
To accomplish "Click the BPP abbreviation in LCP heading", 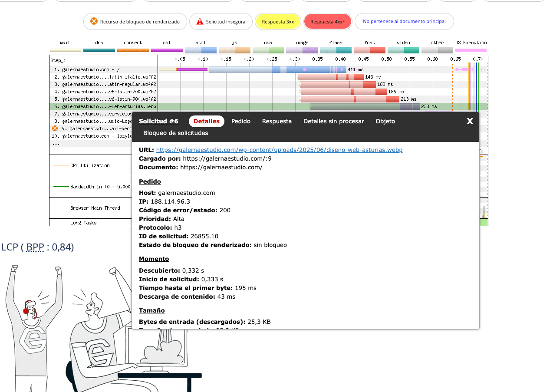I will [35, 247].
